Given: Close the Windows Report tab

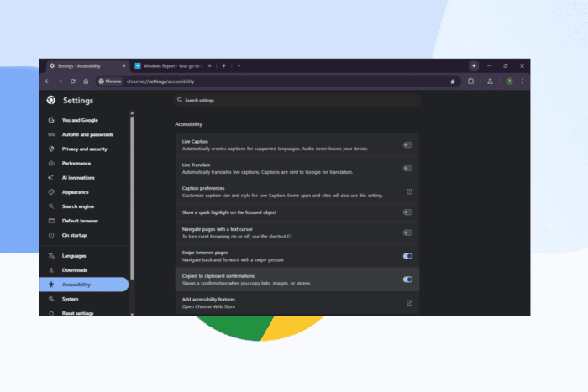Looking at the screenshot, I should pyautogui.click(x=210, y=65).
